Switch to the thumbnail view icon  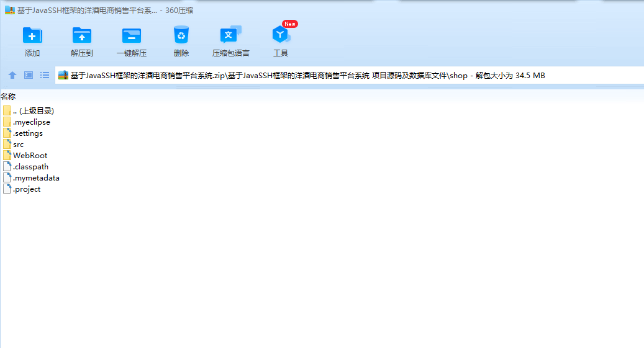click(29, 75)
